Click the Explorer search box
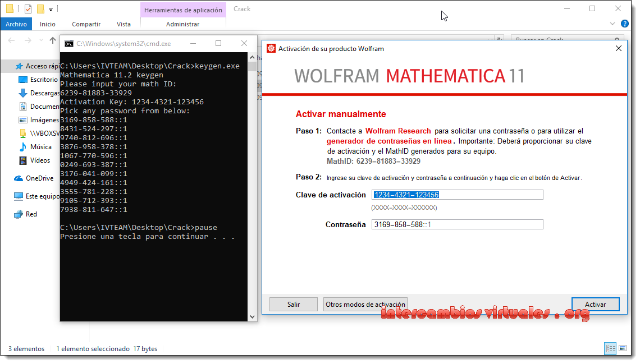 [x=568, y=39]
